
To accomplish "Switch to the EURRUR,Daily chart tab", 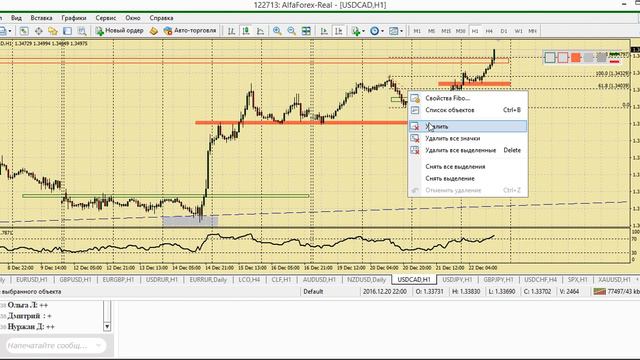I will (x=208, y=280).
